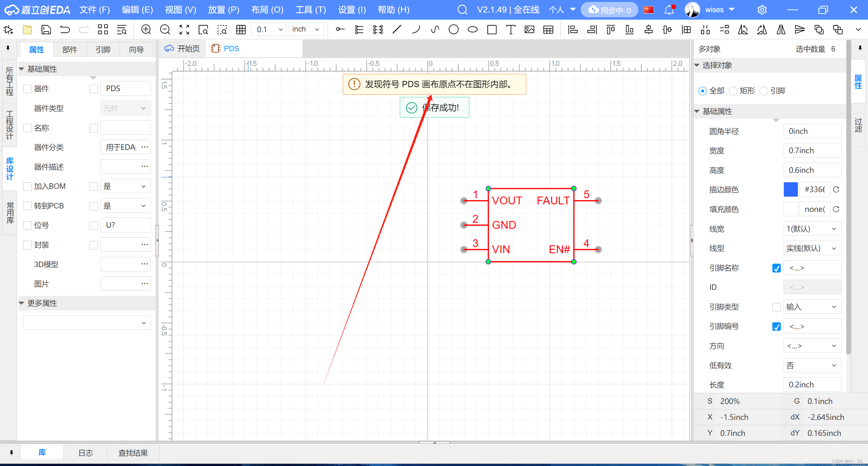
Task: Click the undo arrow icon
Action: point(65,29)
